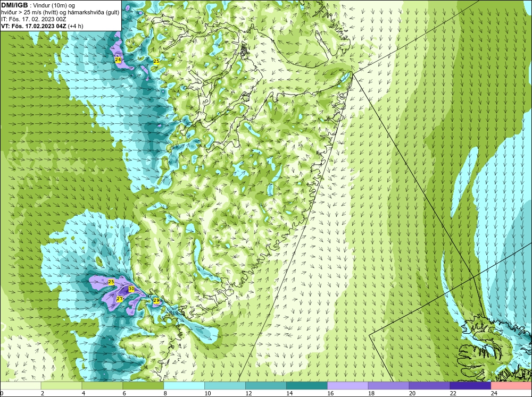Click the legend scale number 24
The width and height of the screenshot is (532, 397).
494,393
